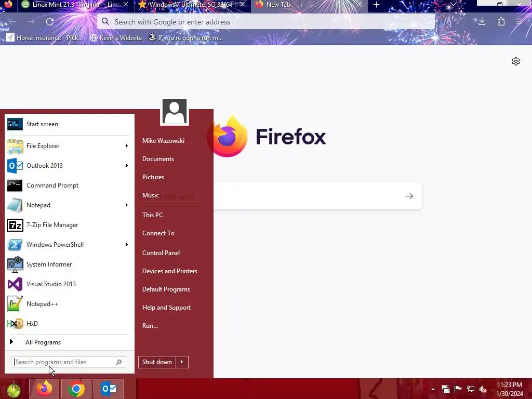Viewport: 532px width, 399px height.
Task: Click the web search go arrow
Action: [409, 196]
